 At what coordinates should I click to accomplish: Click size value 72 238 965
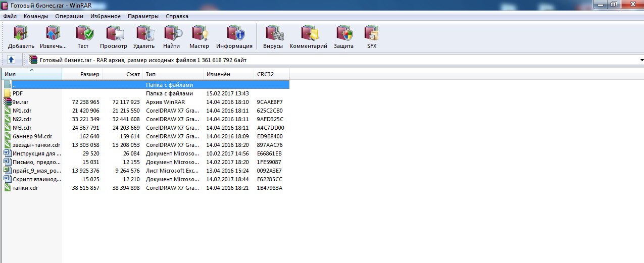point(86,102)
